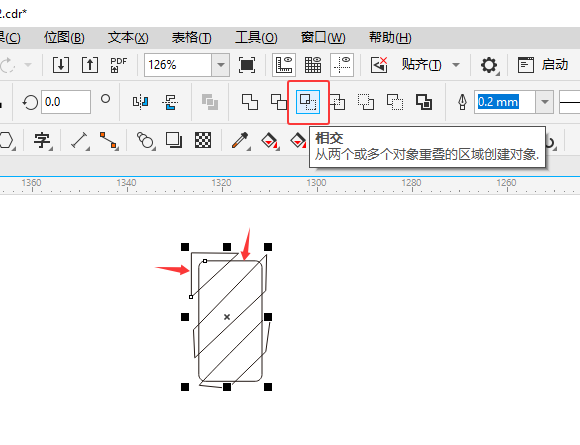
Task: Toggle the Show Rulers button
Action: (284, 65)
